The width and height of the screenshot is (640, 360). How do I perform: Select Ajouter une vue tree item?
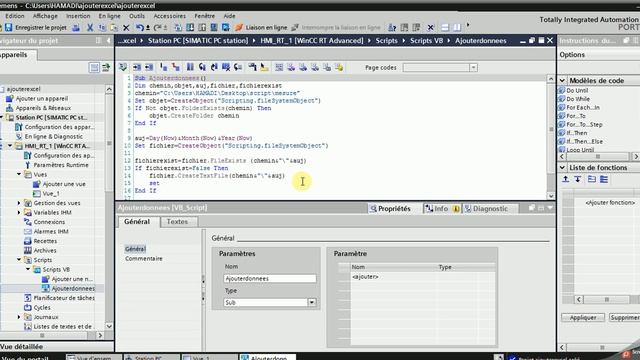point(64,184)
